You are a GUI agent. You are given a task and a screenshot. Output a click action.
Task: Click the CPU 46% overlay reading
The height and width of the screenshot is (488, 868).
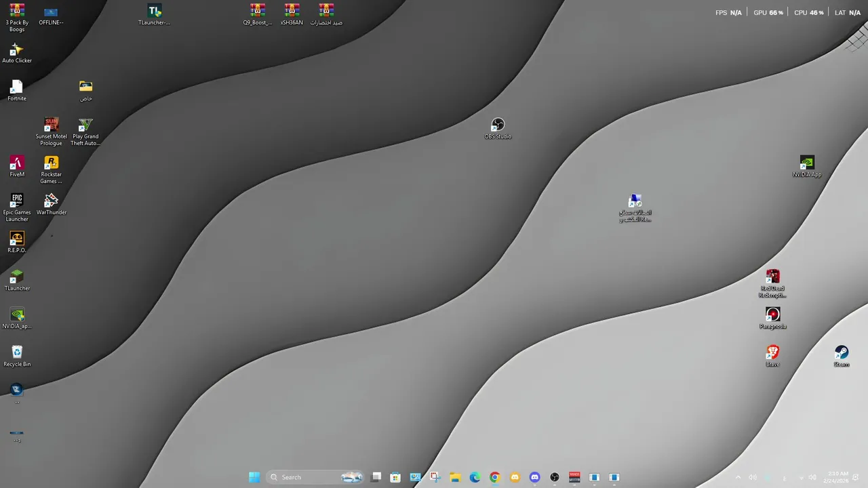808,12
